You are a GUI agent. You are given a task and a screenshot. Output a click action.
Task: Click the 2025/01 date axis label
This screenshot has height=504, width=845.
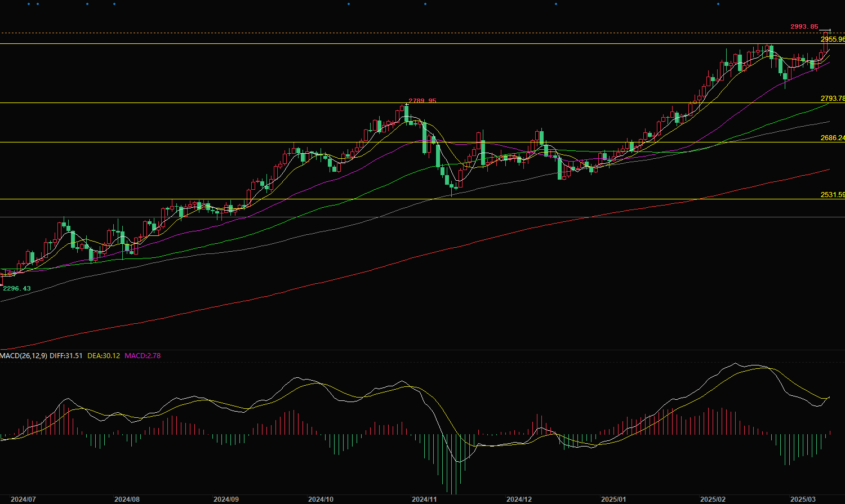[x=613, y=499]
